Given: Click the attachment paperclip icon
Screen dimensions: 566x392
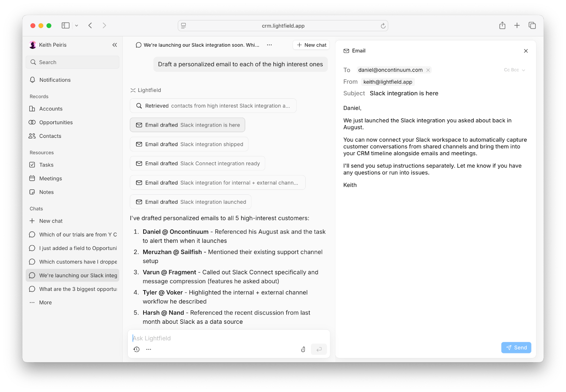Looking at the screenshot, I should (x=303, y=349).
